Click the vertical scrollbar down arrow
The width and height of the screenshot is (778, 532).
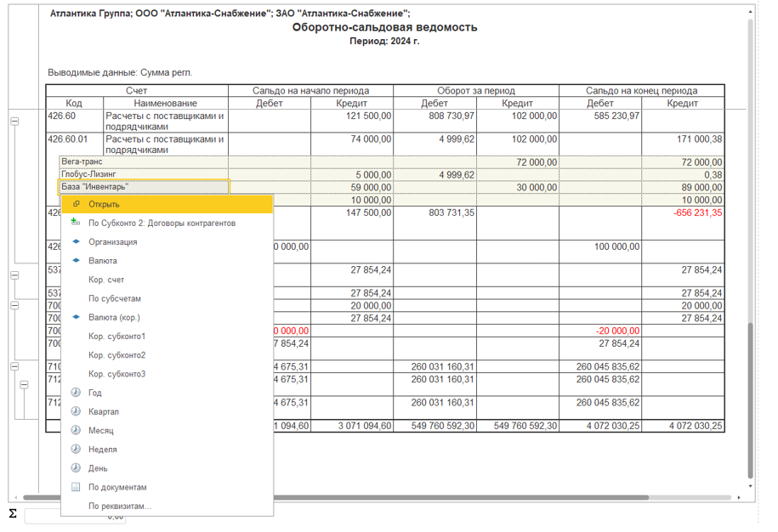751,486
